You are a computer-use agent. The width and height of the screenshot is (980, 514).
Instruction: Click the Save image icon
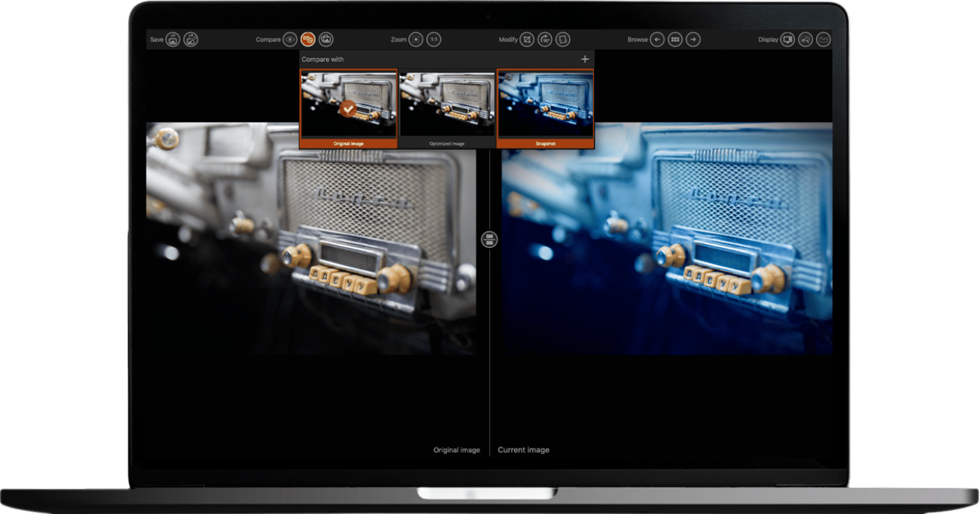pyautogui.click(x=173, y=40)
